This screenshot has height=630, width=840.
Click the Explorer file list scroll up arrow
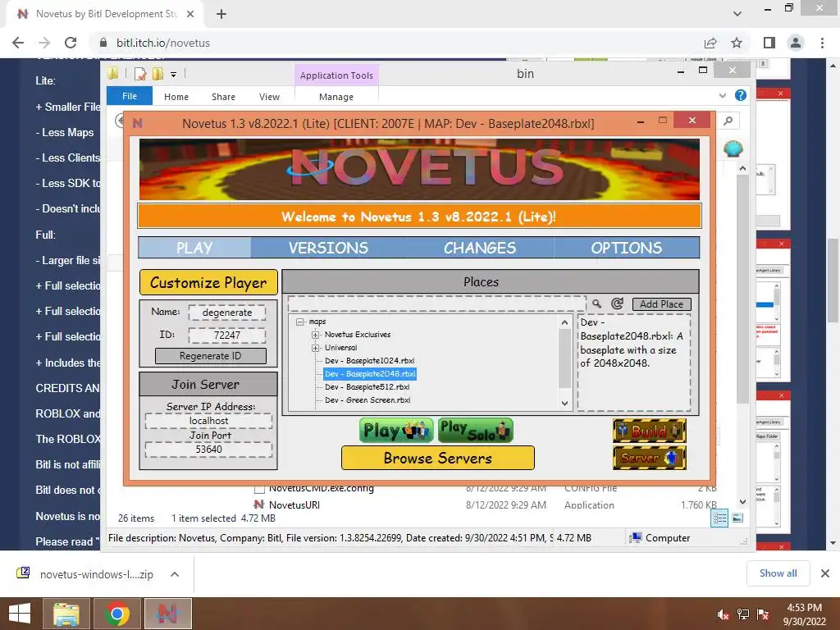point(742,168)
